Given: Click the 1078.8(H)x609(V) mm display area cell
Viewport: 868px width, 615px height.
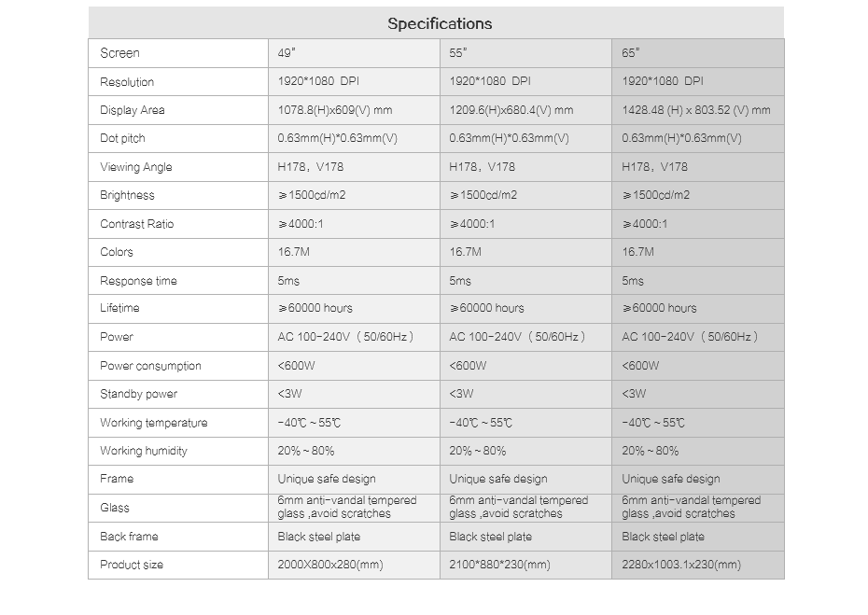Looking at the screenshot, I should (335, 110).
